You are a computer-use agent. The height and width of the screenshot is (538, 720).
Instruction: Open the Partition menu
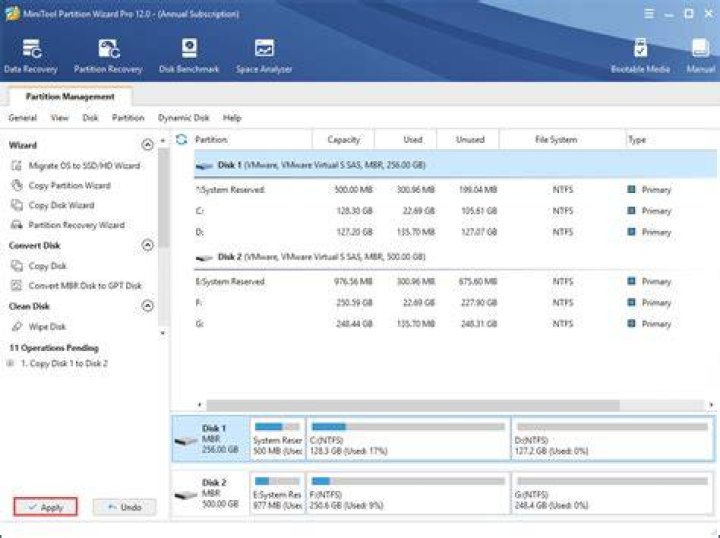pos(128,118)
